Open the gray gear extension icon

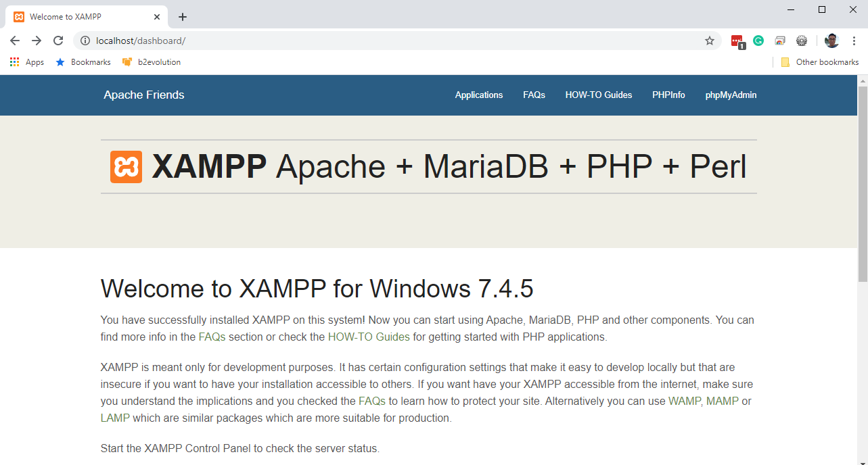pyautogui.click(x=802, y=41)
